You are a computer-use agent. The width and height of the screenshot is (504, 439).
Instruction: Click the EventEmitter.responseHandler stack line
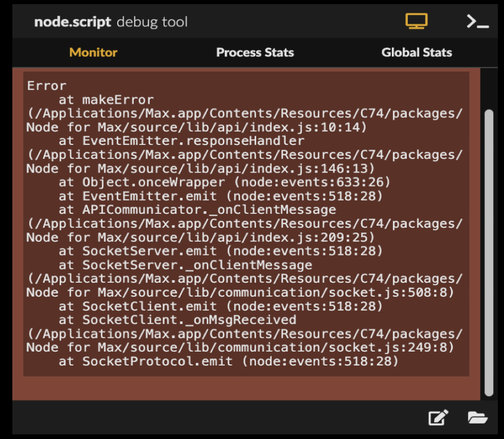182,141
